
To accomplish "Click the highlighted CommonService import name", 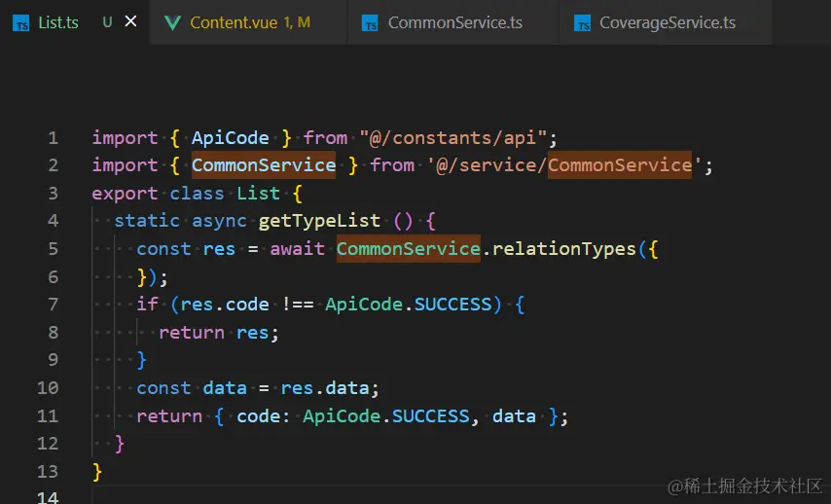I will (x=264, y=165).
